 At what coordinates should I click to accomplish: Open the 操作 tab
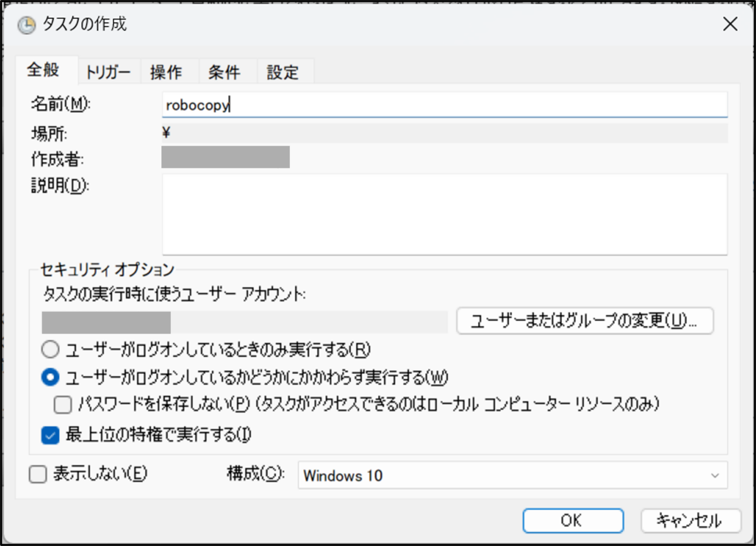(x=166, y=73)
